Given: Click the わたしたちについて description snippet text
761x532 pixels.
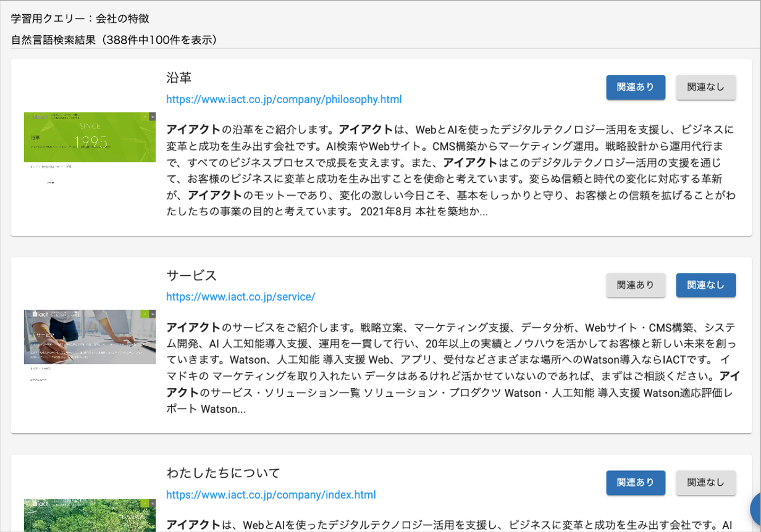Looking at the screenshot, I should coord(451,525).
